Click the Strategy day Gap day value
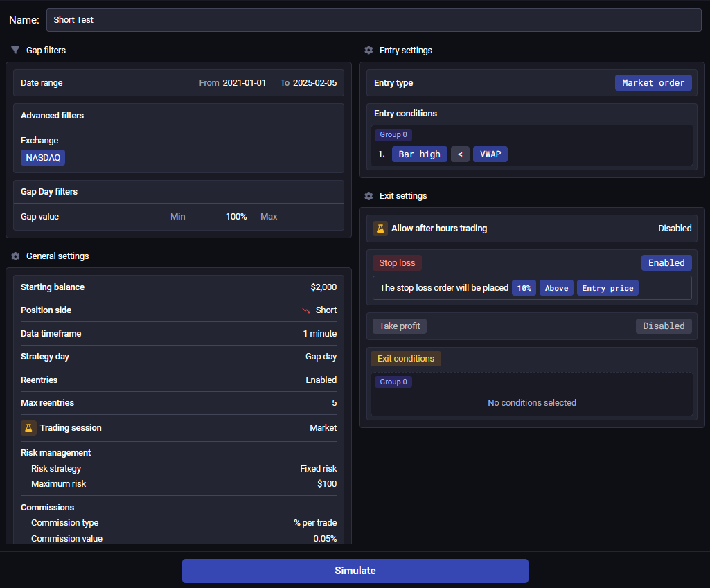This screenshot has width=710, height=588. (x=321, y=357)
